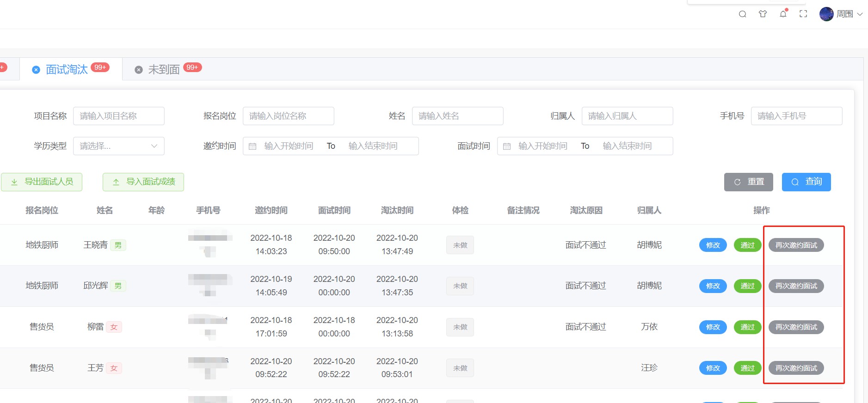Click calendar icon in 面试时间 range
The image size is (868, 403).
[507, 147]
